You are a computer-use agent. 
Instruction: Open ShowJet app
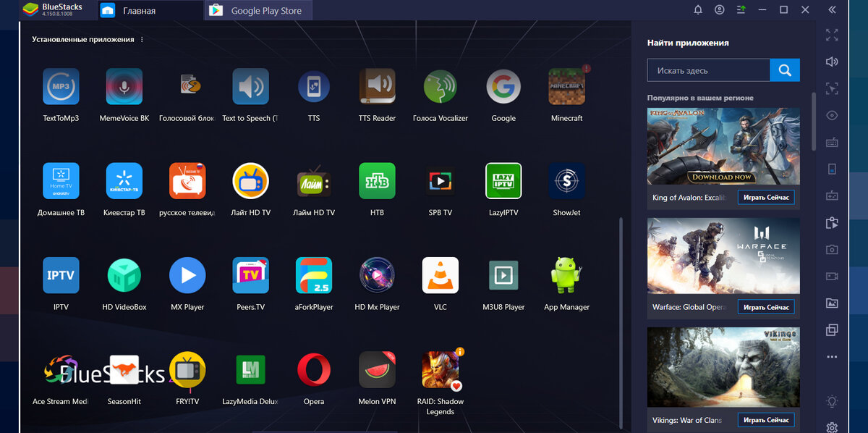click(x=567, y=181)
